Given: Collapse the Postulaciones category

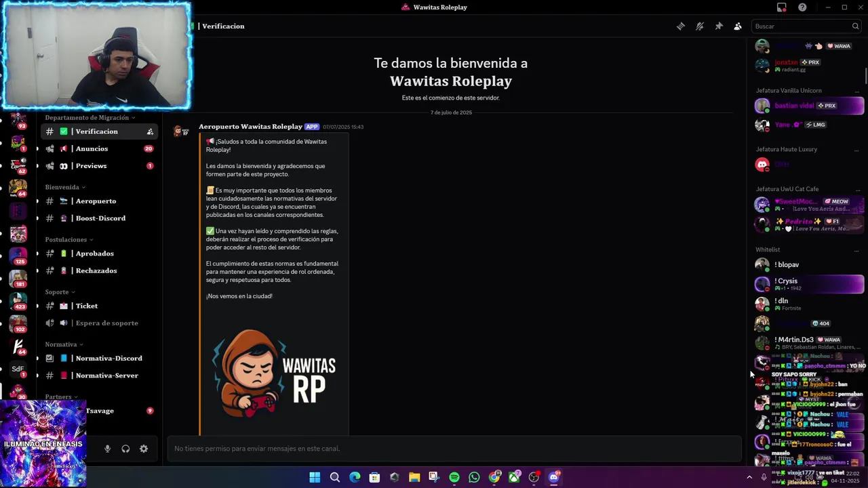Looking at the screenshot, I should [x=69, y=240].
